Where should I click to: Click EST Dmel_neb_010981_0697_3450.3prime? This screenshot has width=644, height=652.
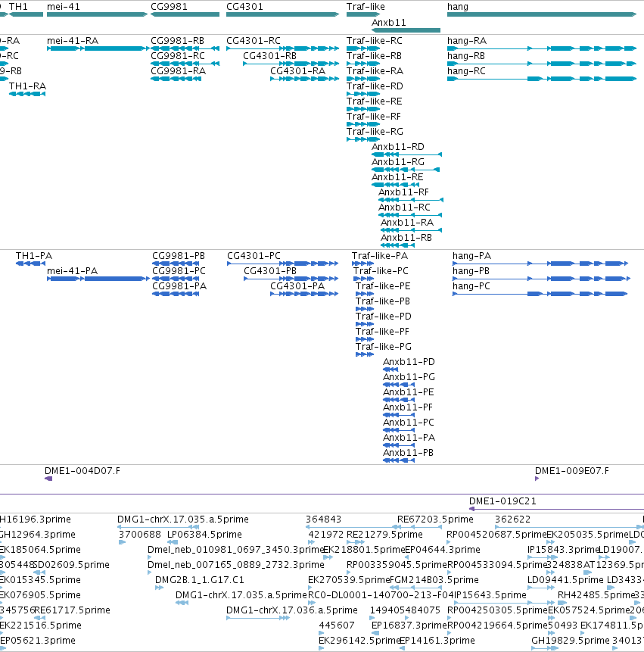(x=150, y=557)
